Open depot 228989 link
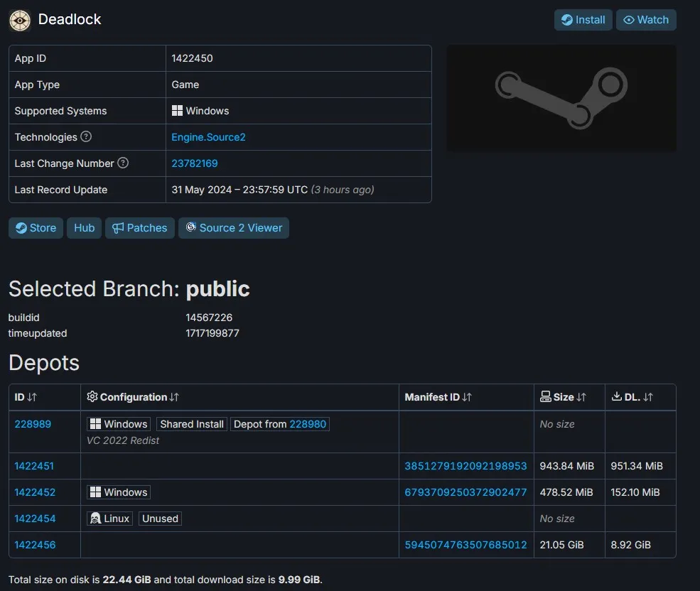 [33, 424]
